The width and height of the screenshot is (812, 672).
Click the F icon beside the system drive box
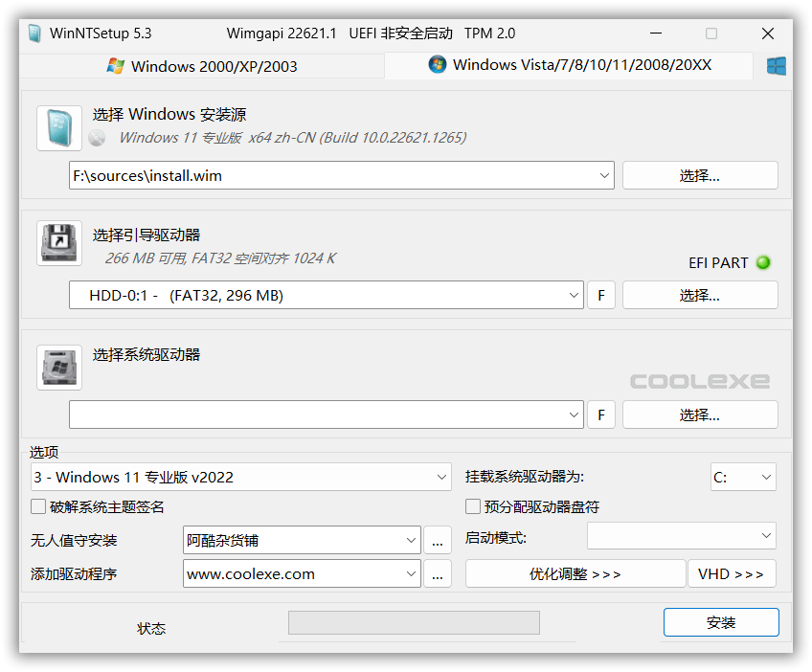[601, 414]
